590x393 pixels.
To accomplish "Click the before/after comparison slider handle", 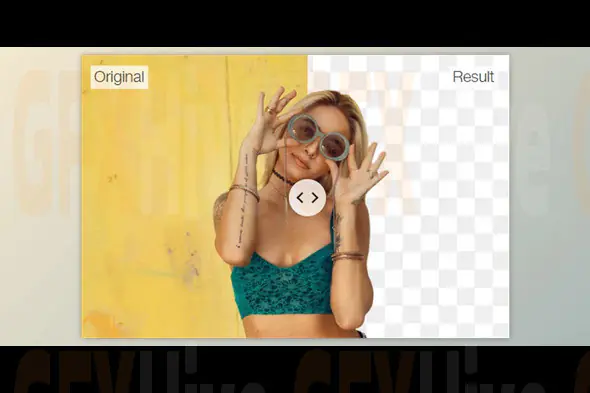I will pyautogui.click(x=307, y=198).
